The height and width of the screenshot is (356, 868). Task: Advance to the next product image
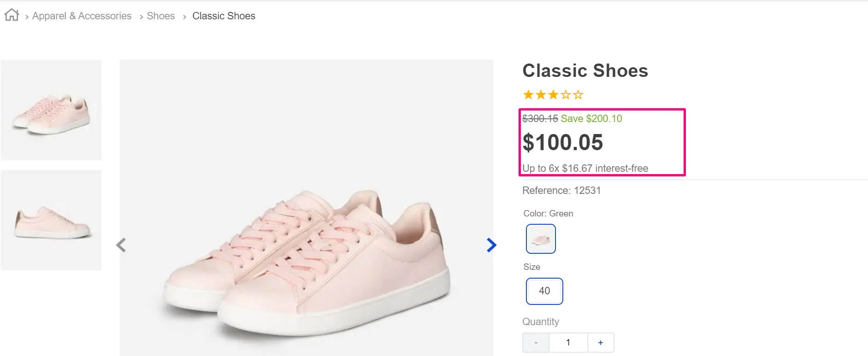pyautogui.click(x=491, y=245)
